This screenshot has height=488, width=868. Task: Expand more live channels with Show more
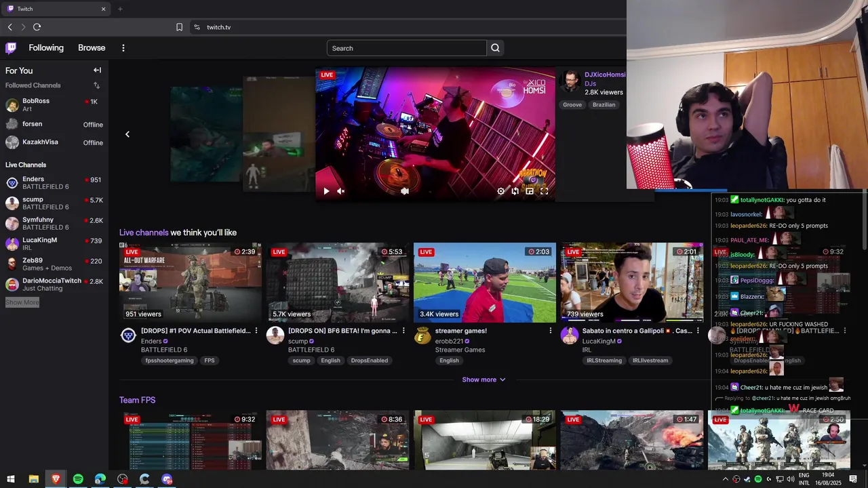(484, 380)
